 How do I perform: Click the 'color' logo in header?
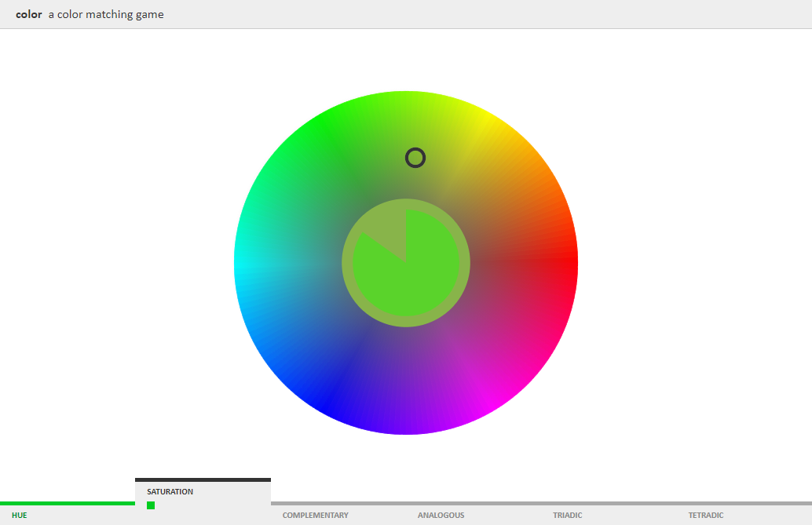(x=28, y=14)
